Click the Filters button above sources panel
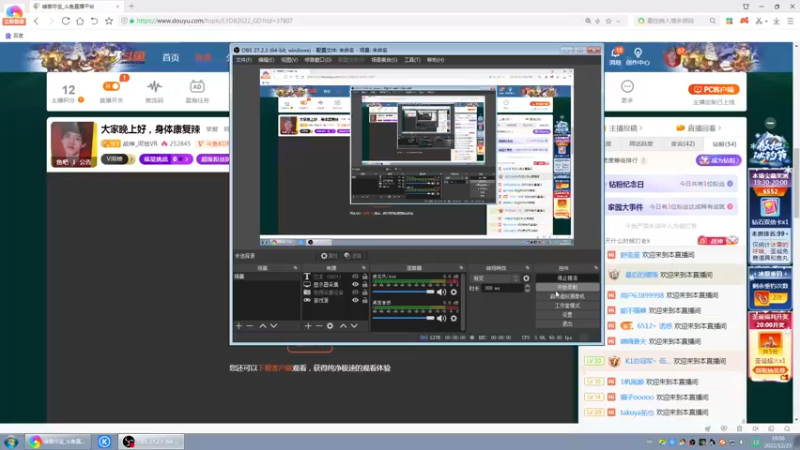The image size is (800, 450). pos(353,256)
